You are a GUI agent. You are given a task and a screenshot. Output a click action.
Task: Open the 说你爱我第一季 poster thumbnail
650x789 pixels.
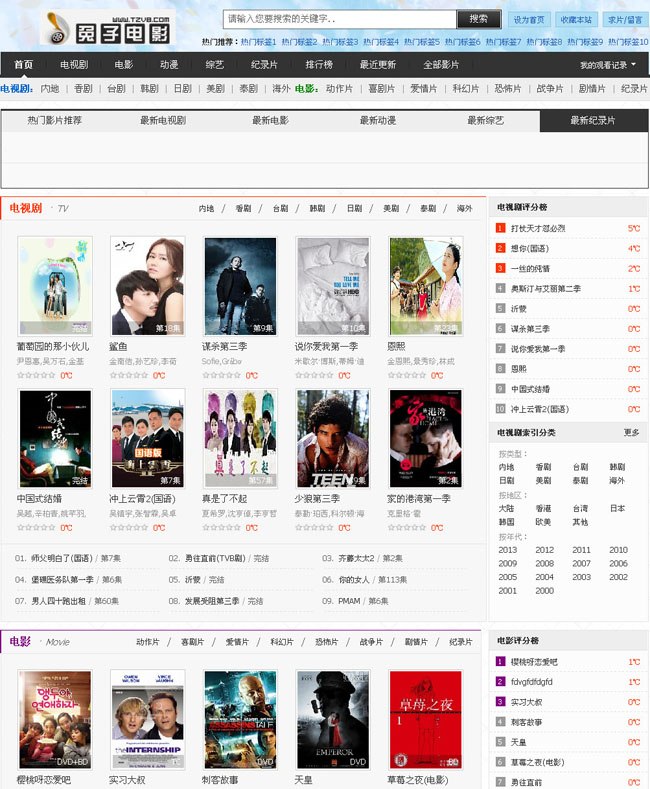pos(333,286)
